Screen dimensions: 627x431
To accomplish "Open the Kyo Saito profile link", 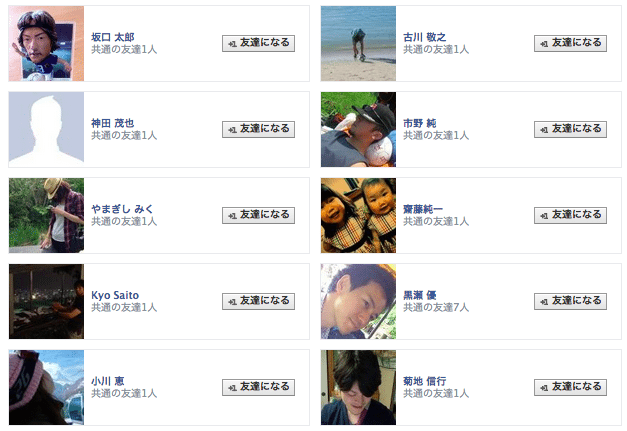I will (x=115, y=295).
